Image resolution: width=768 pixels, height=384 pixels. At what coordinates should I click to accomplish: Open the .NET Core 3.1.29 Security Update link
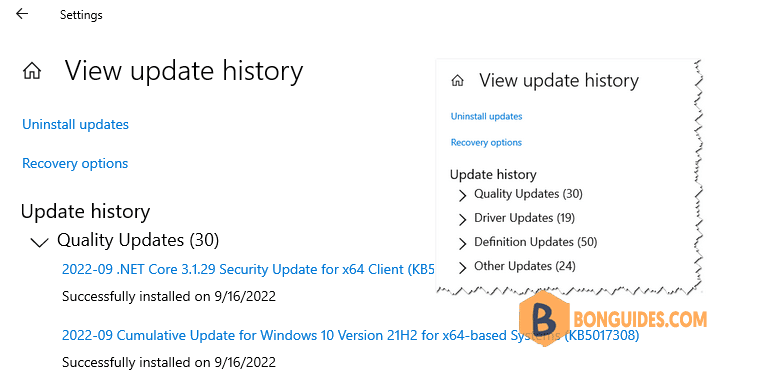(248, 269)
